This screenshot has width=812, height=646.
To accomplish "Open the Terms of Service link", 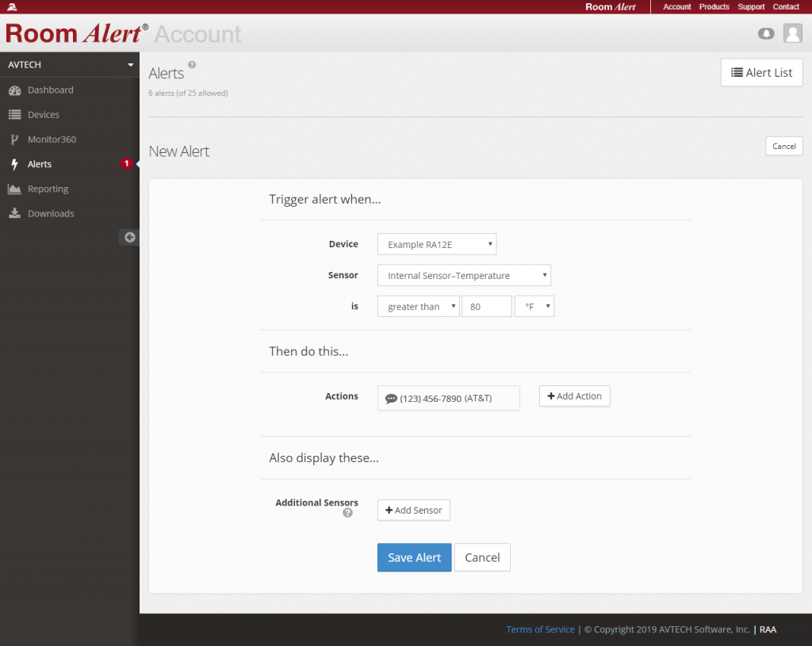I will click(540, 629).
